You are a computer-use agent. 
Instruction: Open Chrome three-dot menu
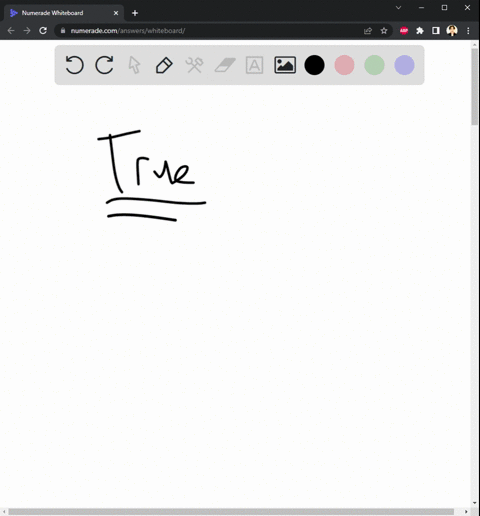pyautogui.click(x=468, y=31)
